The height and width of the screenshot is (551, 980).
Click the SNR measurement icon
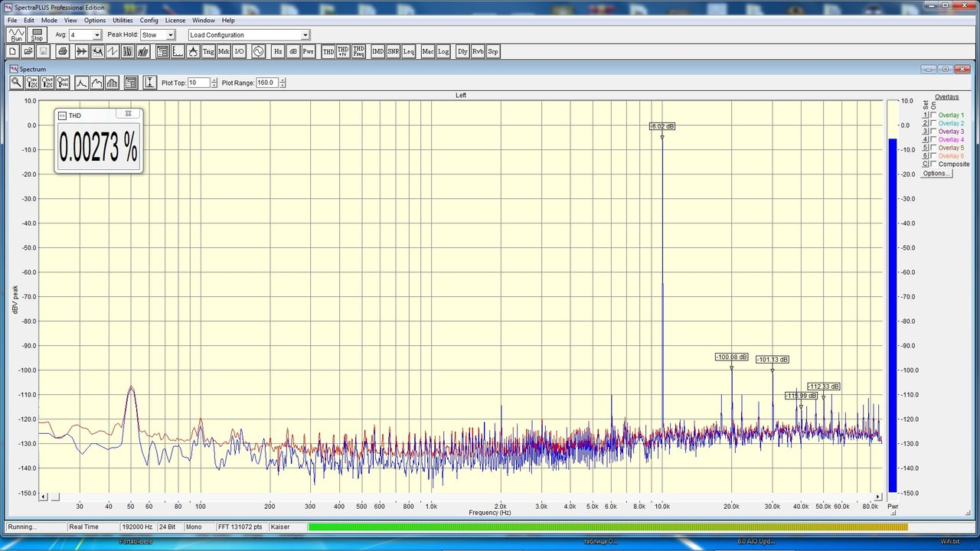pyautogui.click(x=393, y=51)
